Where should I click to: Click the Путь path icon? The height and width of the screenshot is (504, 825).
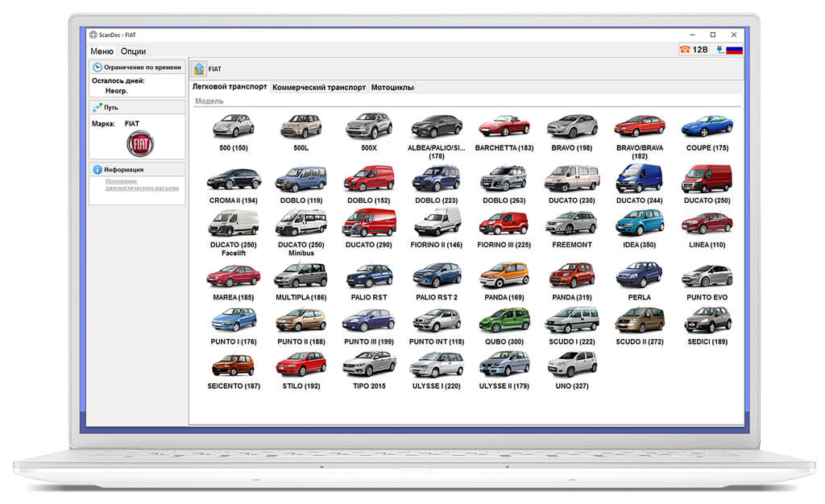click(x=97, y=107)
